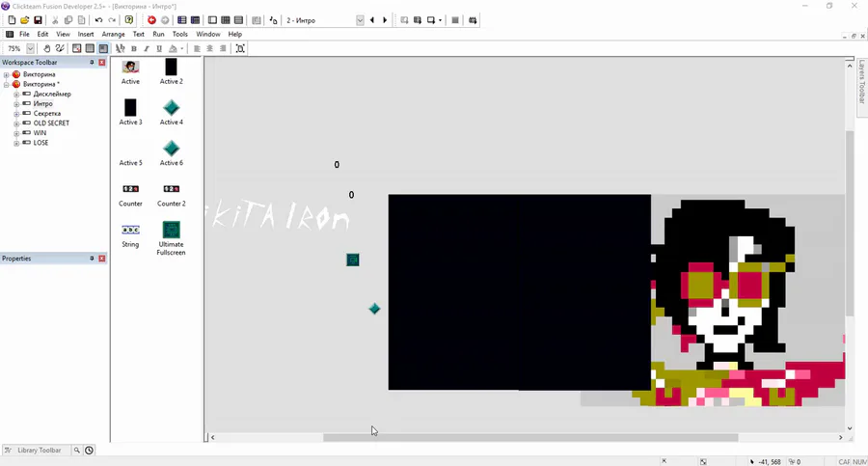The width and height of the screenshot is (868, 466).
Task: Open the Tools menu
Action: click(180, 35)
